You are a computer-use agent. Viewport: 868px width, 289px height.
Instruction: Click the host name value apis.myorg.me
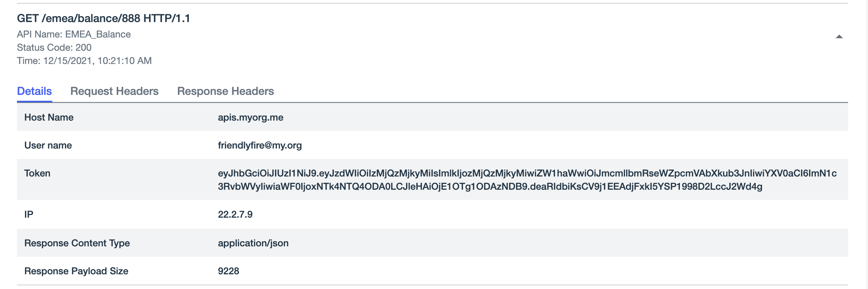[250, 117]
